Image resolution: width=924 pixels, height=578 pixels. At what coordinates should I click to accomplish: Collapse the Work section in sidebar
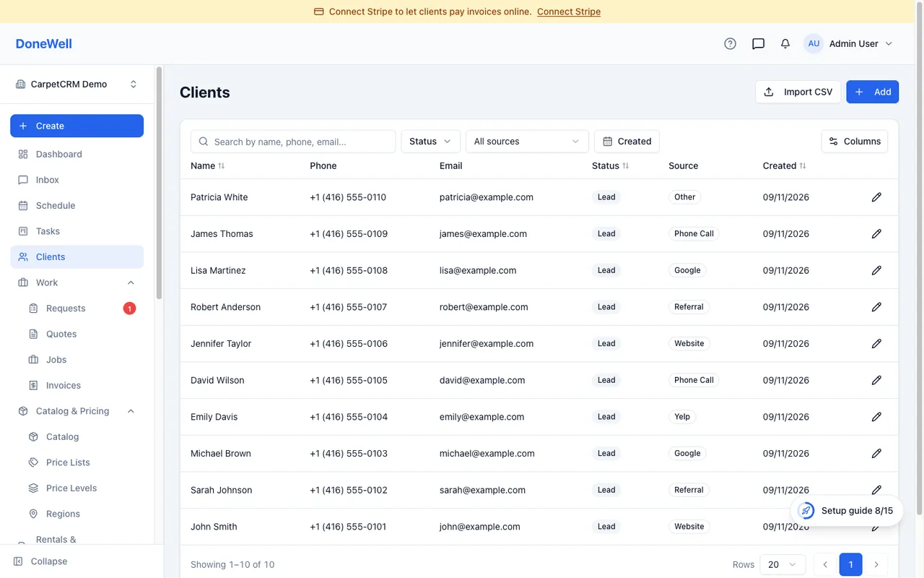click(131, 282)
